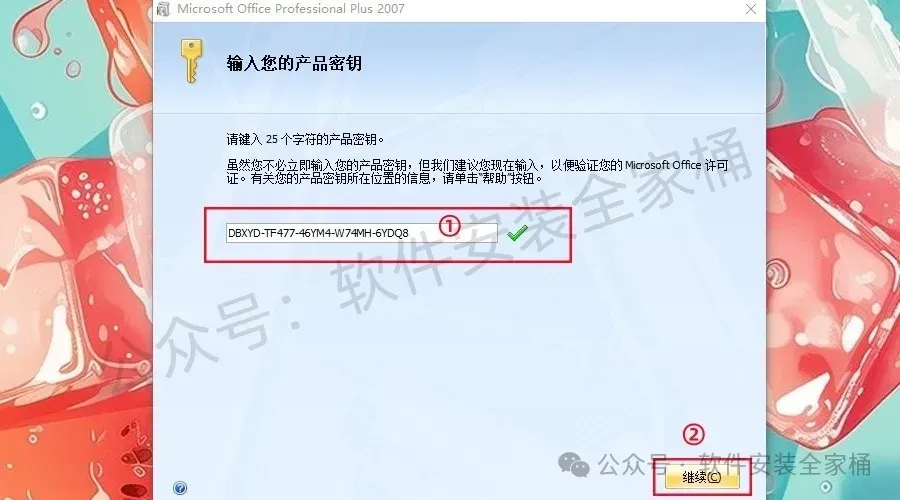This screenshot has width=900, height=500.
Task: Click the 软件安装全家桶 watermark text at bottom right
Action: (x=785, y=464)
